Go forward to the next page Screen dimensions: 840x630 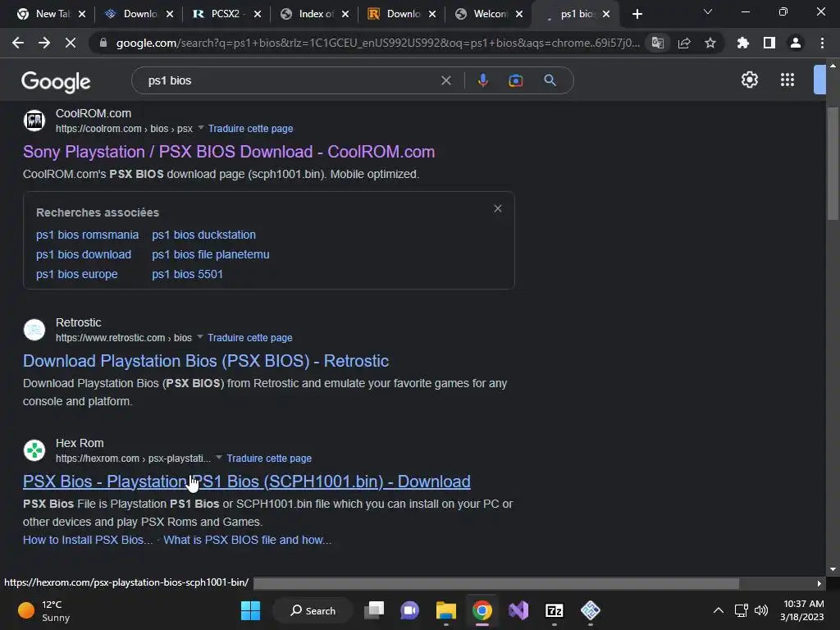tap(44, 43)
